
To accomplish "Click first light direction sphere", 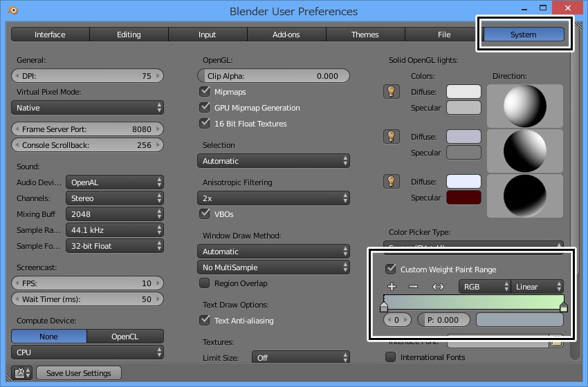I will point(525,106).
